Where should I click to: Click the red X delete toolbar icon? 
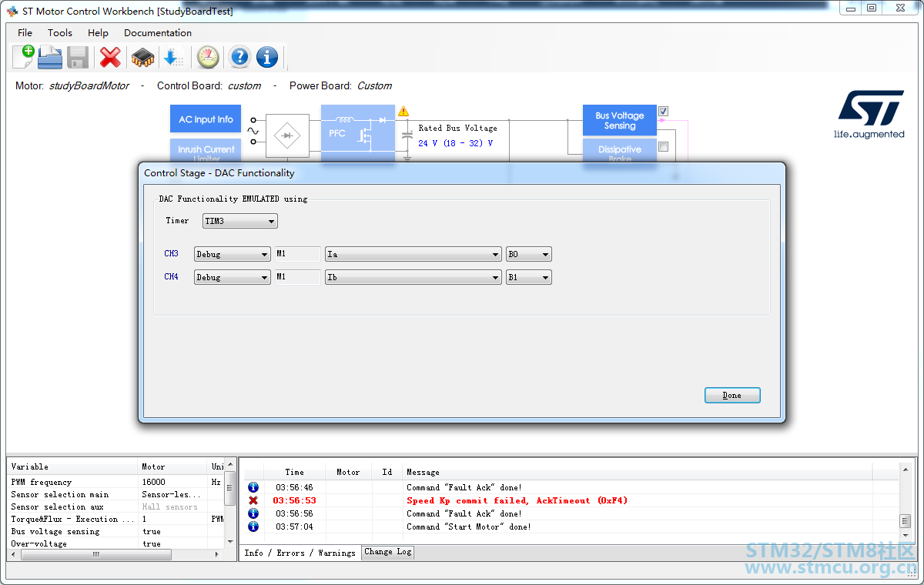coord(111,57)
